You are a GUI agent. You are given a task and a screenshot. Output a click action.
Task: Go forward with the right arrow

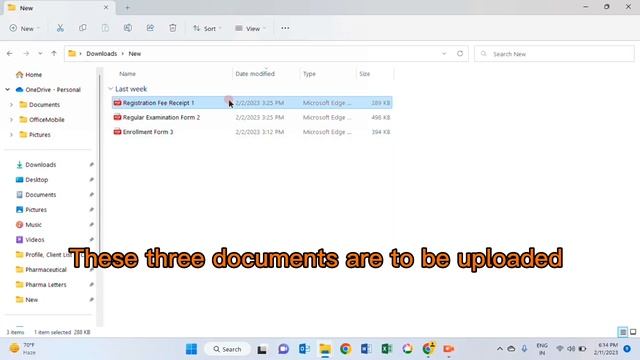[x=26, y=53]
